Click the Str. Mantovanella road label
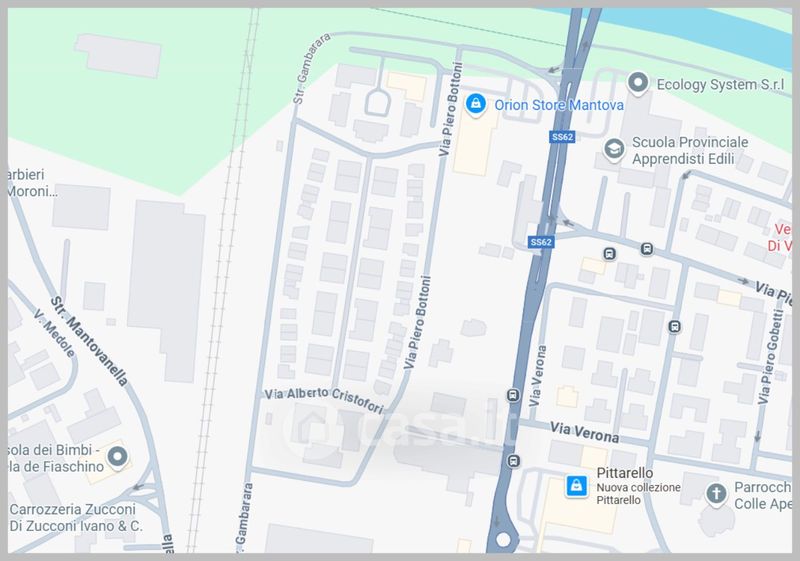This screenshot has width=800, height=561. [x=89, y=341]
